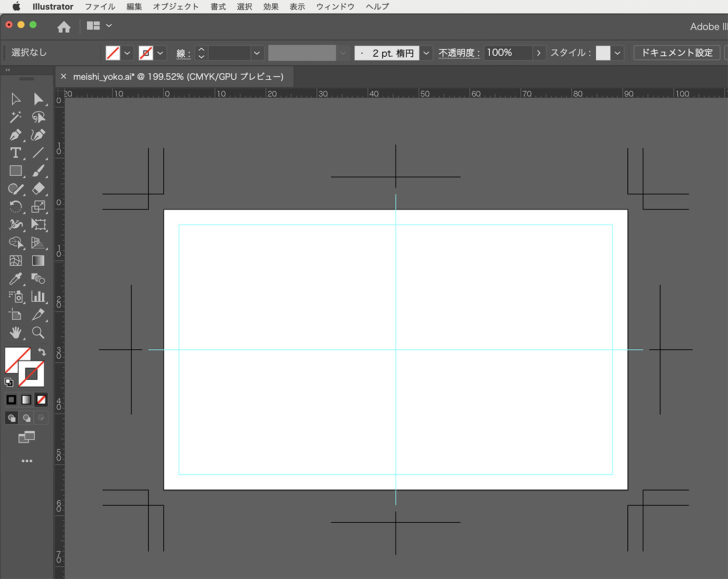This screenshot has width=728, height=579.
Task: Set paint type to Color
Action: pyautogui.click(x=11, y=400)
